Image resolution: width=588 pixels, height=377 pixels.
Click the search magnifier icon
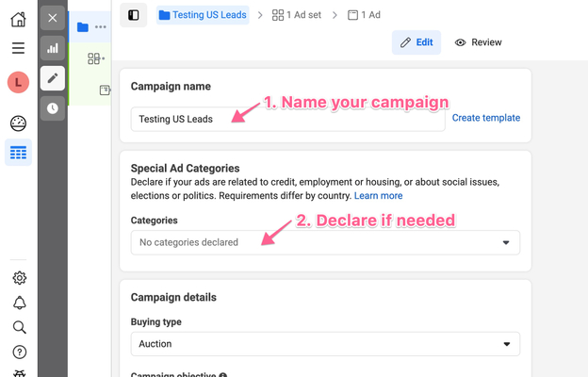(x=19, y=327)
